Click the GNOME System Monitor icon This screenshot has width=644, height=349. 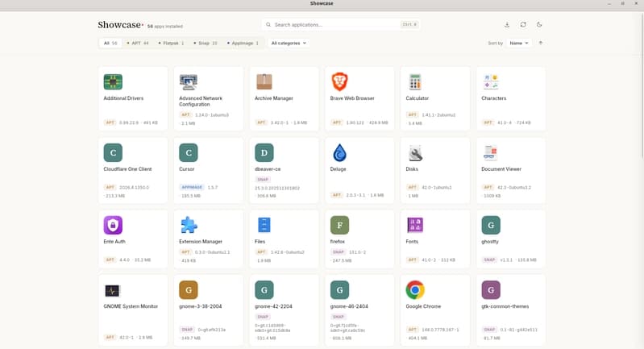pyautogui.click(x=112, y=290)
